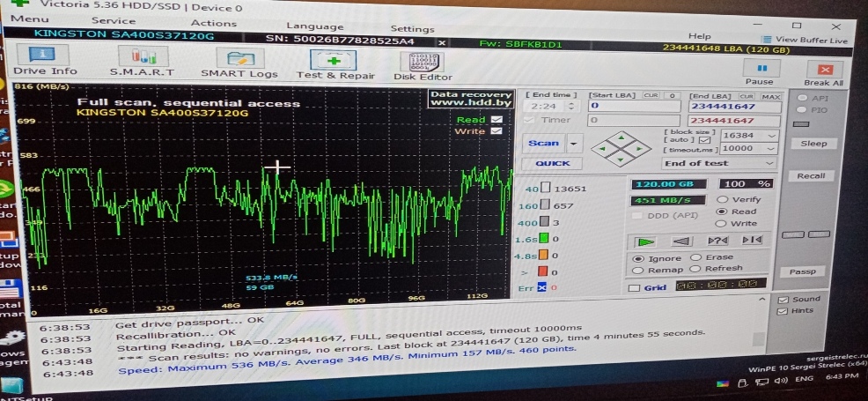868x401 pixels.
Task: Click the Data recovery www.hdd.by link
Action: pyautogui.click(x=471, y=99)
